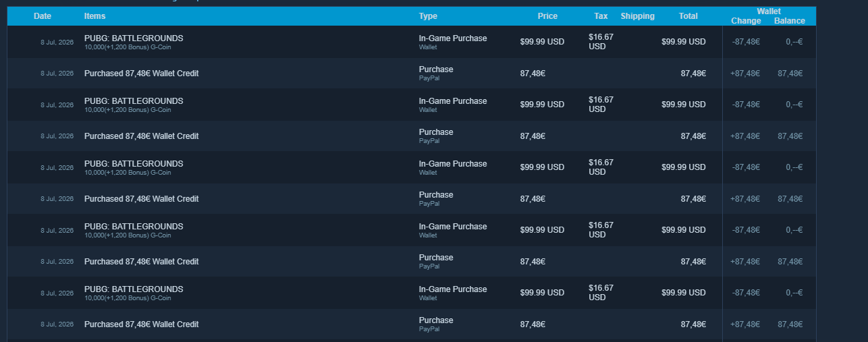
Task: Click the topmost -87,48€ wallet change value
Action: (x=746, y=42)
